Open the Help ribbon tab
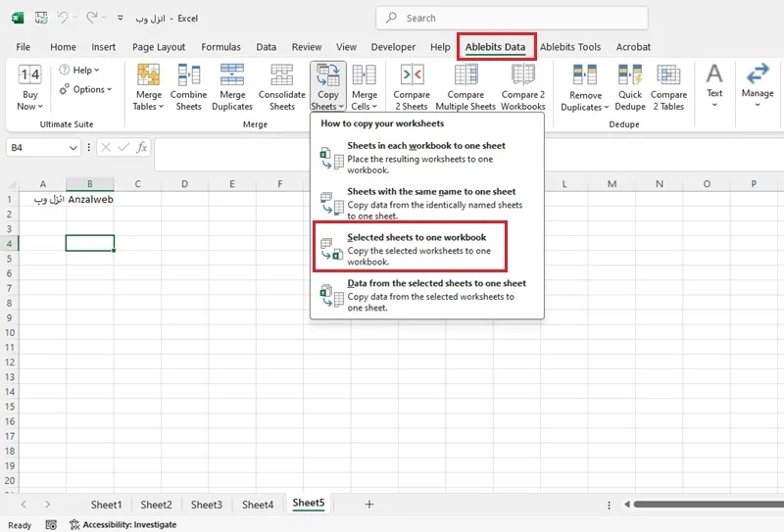Screen dimensions: 784x532 tap(440, 47)
